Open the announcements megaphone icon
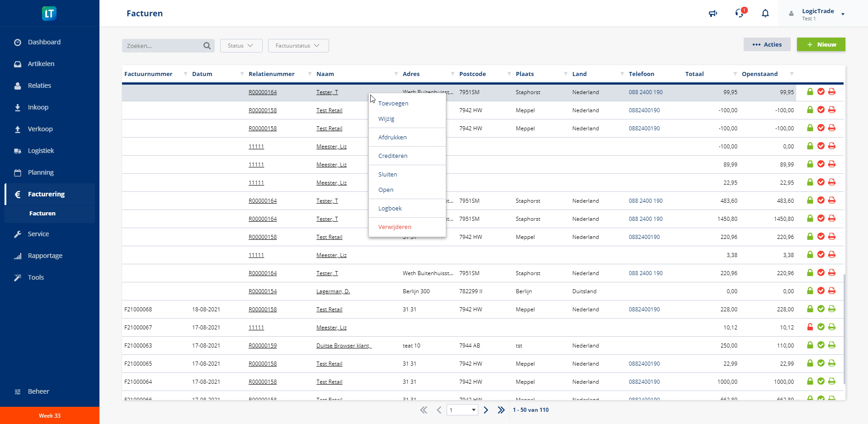The image size is (868, 424). tap(713, 14)
